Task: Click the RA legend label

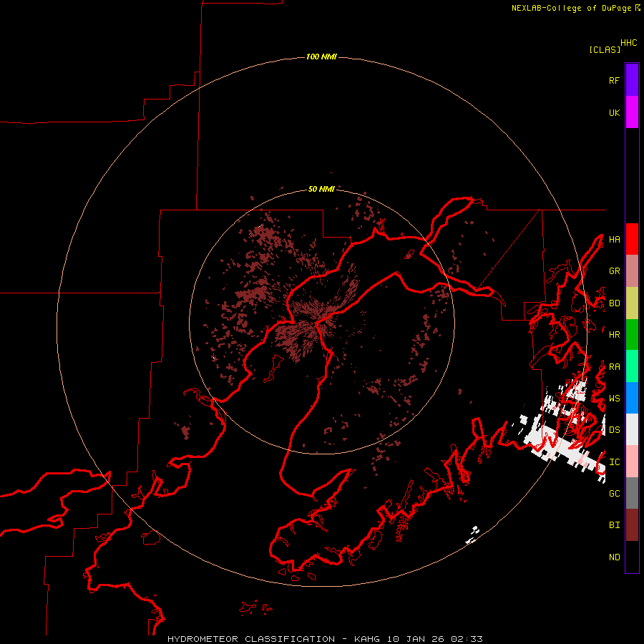Action: 614,367
